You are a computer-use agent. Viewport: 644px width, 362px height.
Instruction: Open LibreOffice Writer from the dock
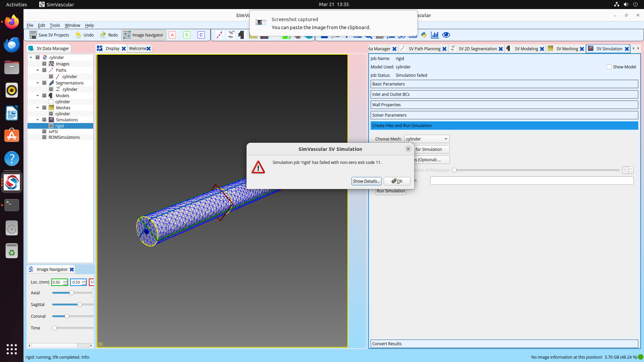pos(12,113)
